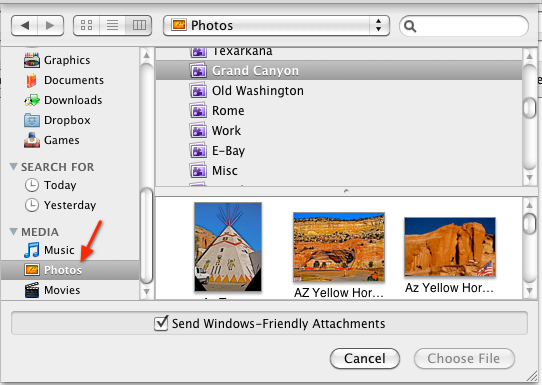Select Dropbox folder icon in sidebar

pyautogui.click(x=32, y=120)
